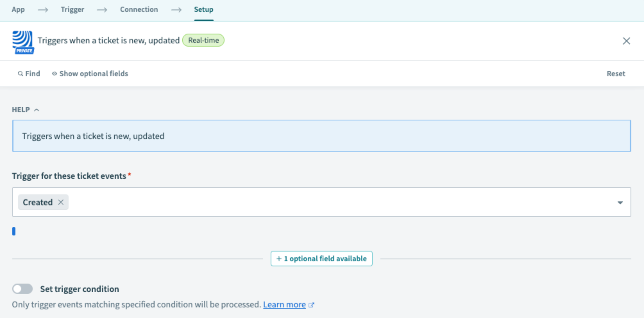The width and height of the screenshot is (644, 318).
Task: Click the external link icon beside Learn more
Action: (311, 305)
